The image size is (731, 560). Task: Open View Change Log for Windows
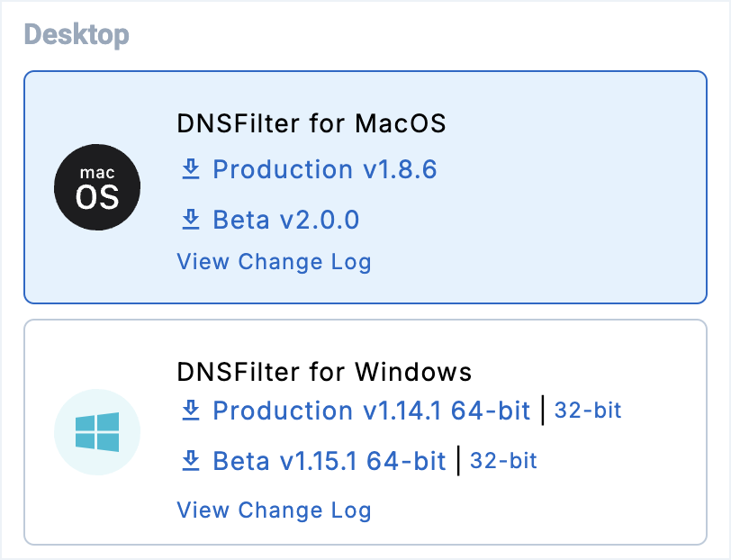(x=274, y=510)
